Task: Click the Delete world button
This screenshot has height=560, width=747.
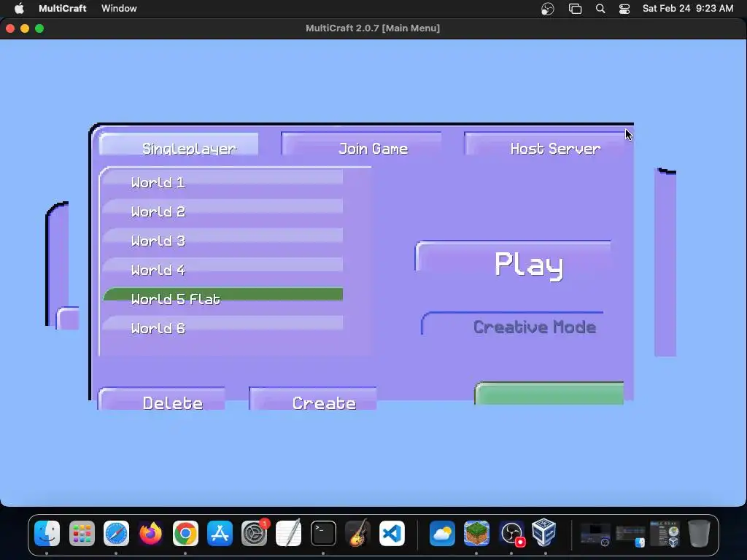Action: click(x=161, y=399)
